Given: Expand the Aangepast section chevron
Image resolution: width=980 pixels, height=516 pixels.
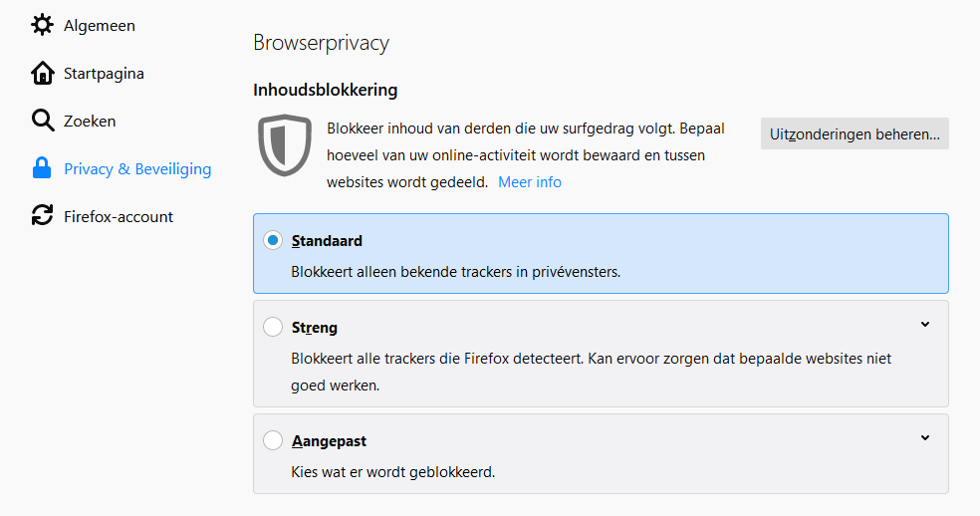Looking at the screenshot, I should pyautogui.click(x=925, y=438).
